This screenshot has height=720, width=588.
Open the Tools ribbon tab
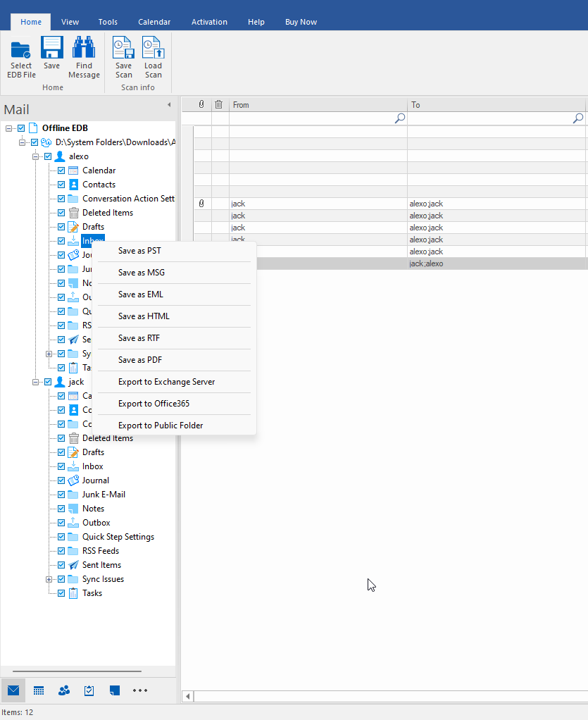[108, 22]
